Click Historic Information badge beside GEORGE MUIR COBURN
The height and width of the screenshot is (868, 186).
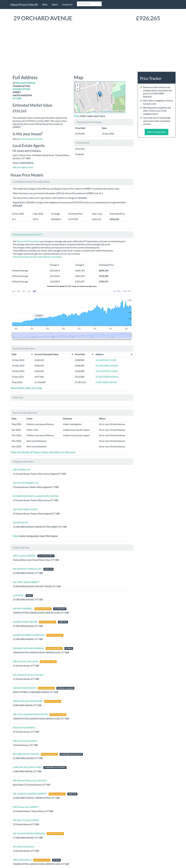[48, 622]
